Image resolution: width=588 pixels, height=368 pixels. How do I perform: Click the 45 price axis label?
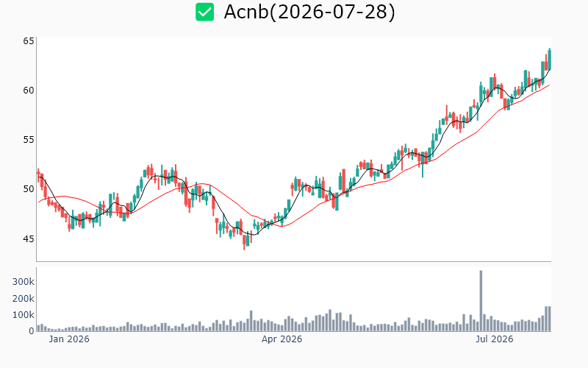[29, 238]
